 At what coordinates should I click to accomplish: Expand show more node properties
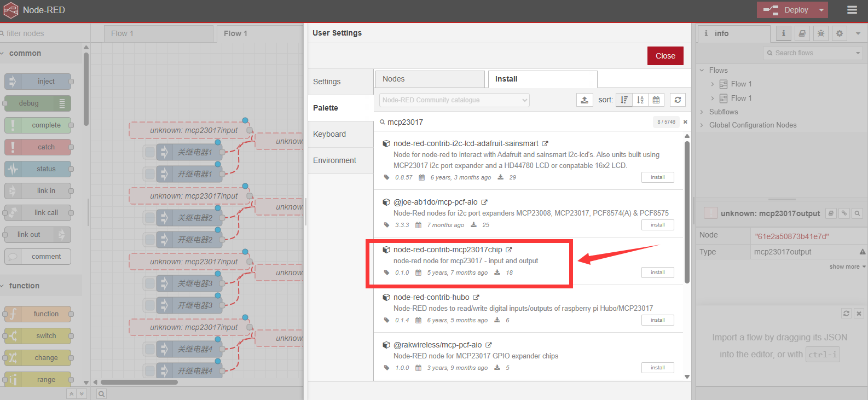click(x=848, y=266)
